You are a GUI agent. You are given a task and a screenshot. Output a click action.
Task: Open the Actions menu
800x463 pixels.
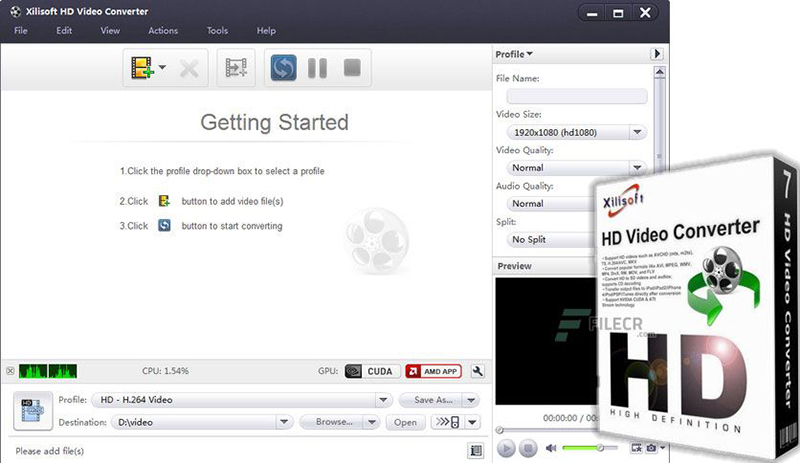point(163,31)
